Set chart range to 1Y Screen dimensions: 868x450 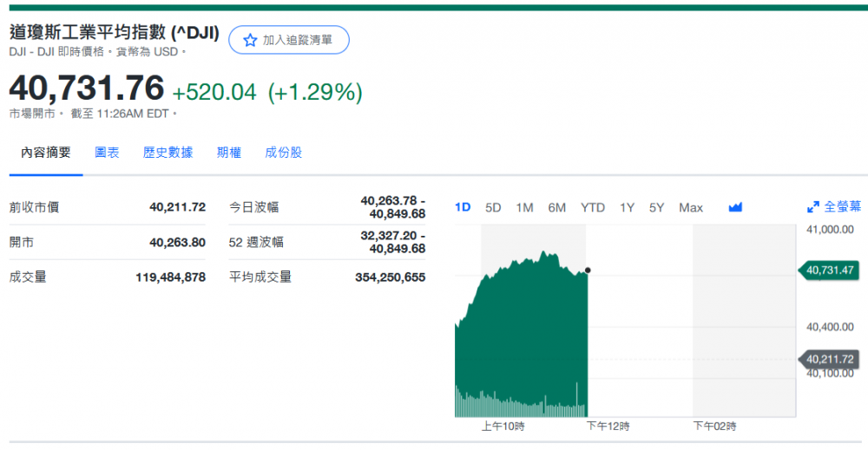click(627, 207)
